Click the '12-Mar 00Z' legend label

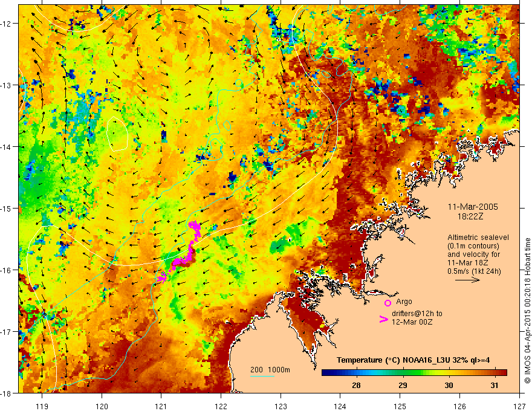click(412, 322)
